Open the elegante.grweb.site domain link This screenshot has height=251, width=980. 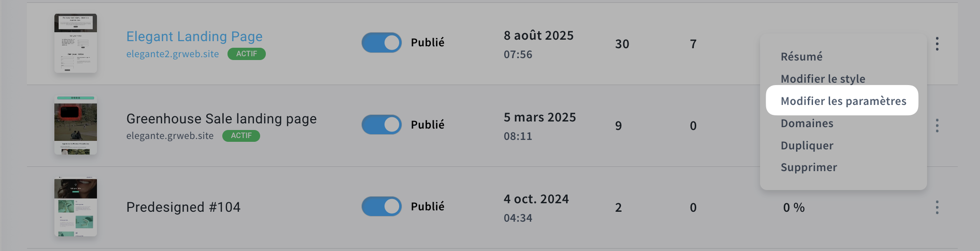click(169, 136)
